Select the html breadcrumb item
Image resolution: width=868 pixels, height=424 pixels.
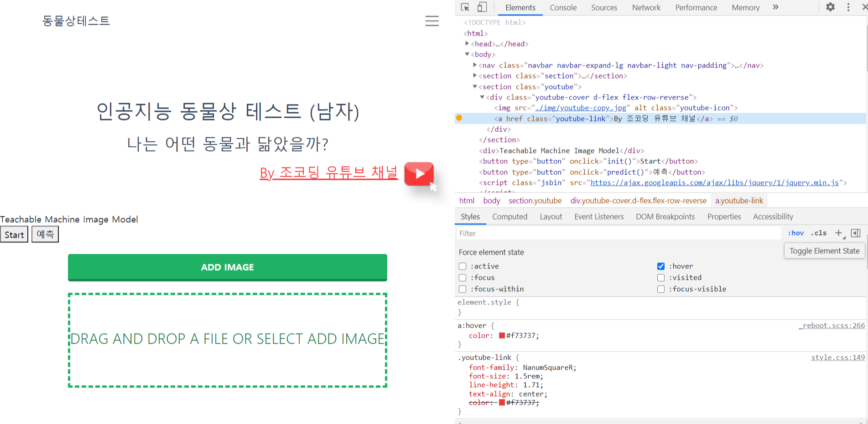(467, 200)
